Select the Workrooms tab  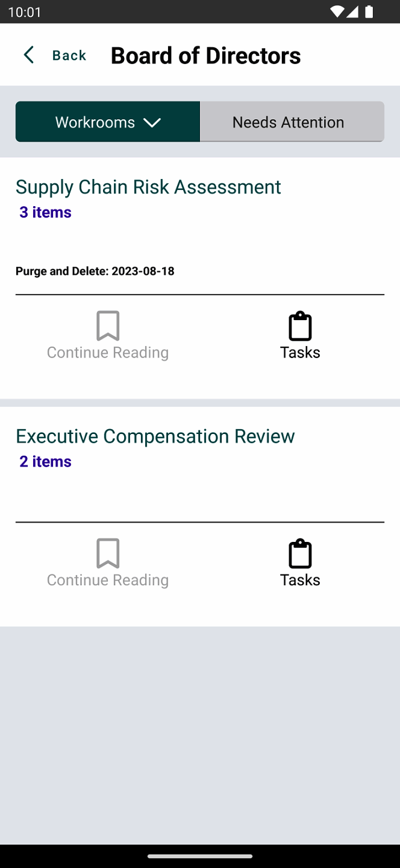tap(95, 122)
